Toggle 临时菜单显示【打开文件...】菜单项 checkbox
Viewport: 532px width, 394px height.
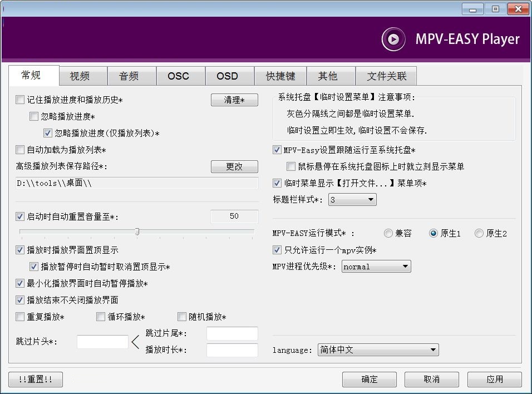tap(277, 183)
